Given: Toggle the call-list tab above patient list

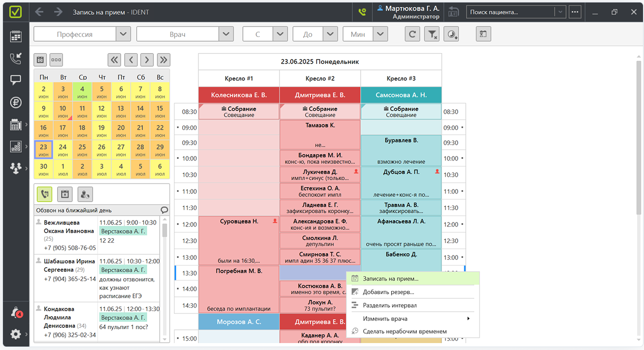Looking at the screenshot, I should (44, 194).
